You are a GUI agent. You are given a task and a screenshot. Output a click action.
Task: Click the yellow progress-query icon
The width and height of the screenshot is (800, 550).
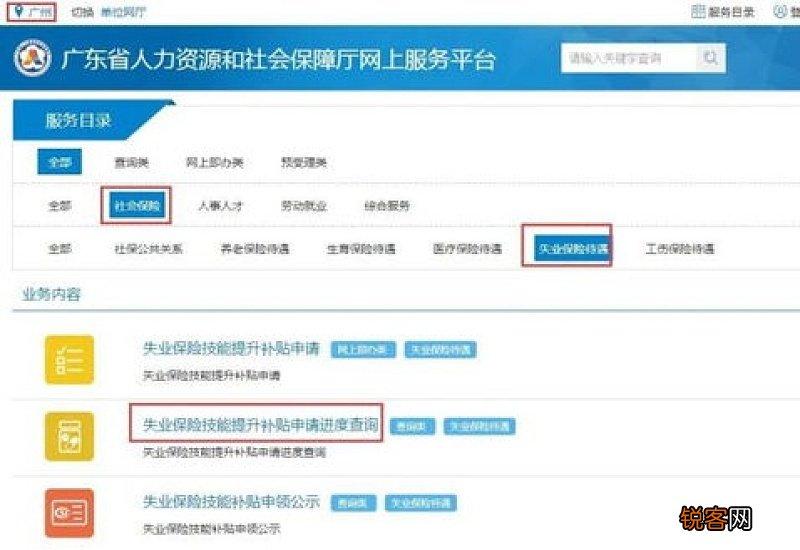(69, 437)
